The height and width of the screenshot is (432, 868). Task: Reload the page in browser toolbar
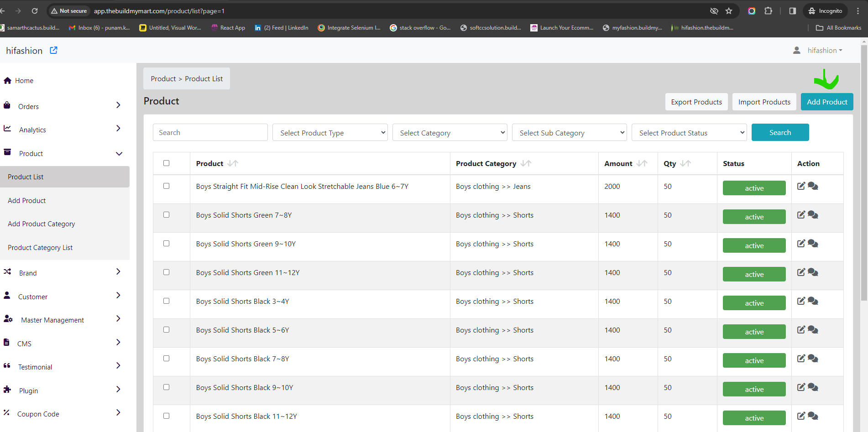pos(35,11)
